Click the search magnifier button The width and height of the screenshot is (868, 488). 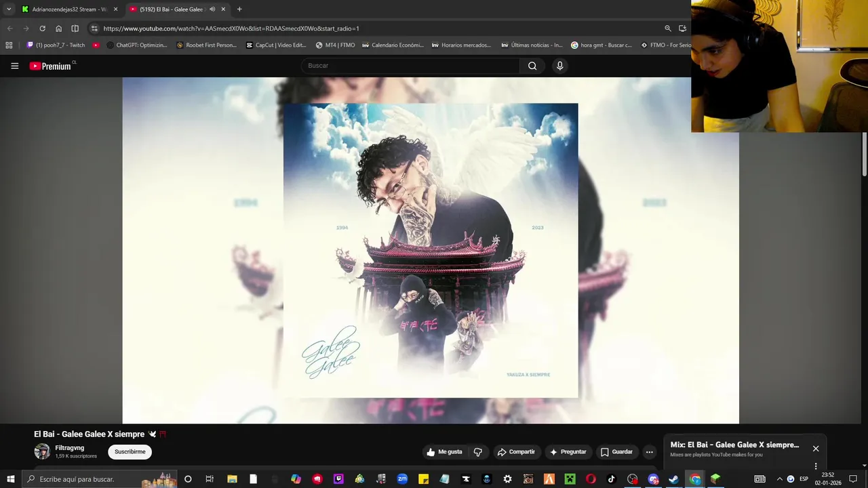pos(532,66)
